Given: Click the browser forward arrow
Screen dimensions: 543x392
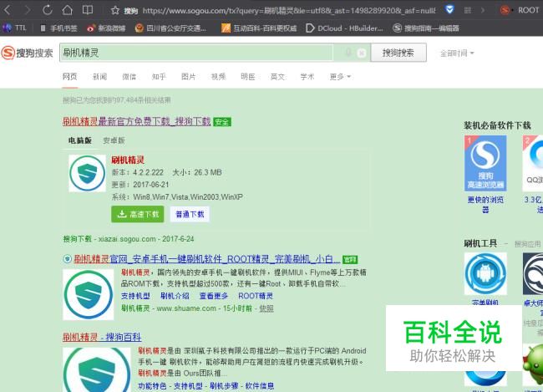Looking at the screenshot, I should click(x=28, y=10).
